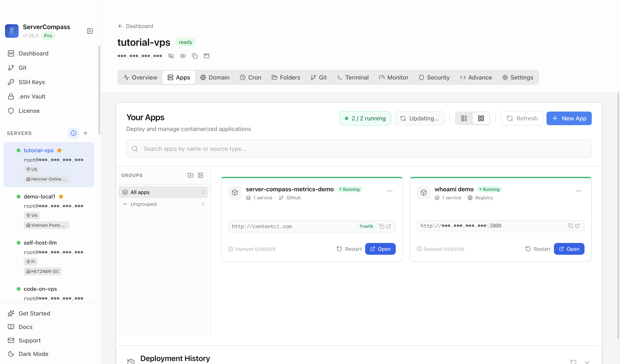
Task: Open the server Git tab
Action: click(319, 77)
